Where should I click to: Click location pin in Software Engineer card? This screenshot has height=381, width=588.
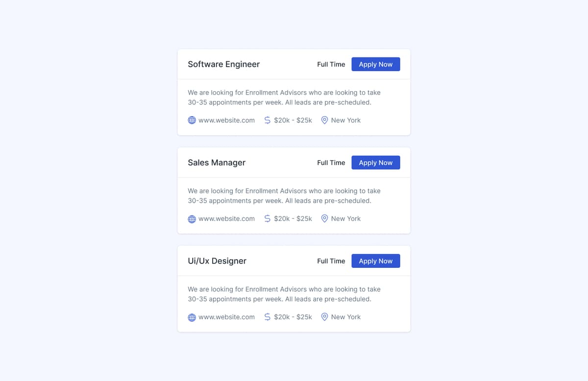point(324,120)
